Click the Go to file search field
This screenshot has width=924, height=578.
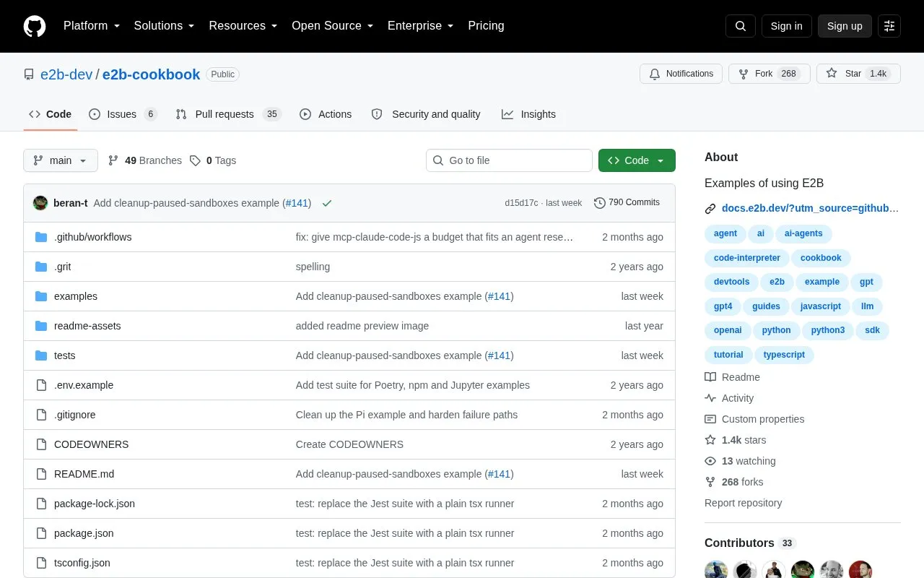(509, 160)
